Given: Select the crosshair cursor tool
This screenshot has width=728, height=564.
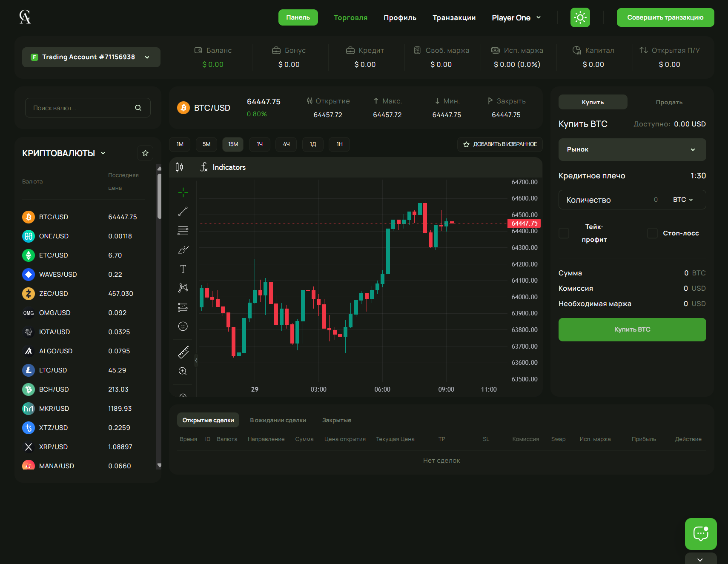Looking at the screenshot, I should click(x=183, y=192).
